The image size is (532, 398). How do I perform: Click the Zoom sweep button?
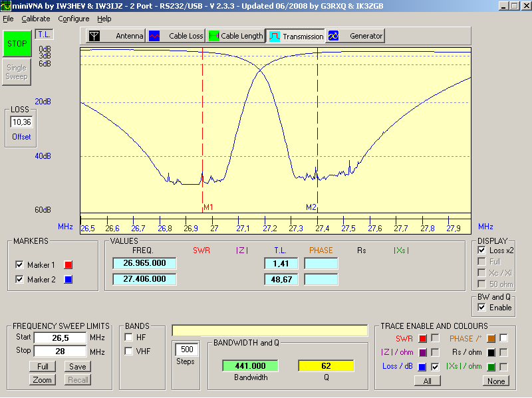(x=43, y=379)
